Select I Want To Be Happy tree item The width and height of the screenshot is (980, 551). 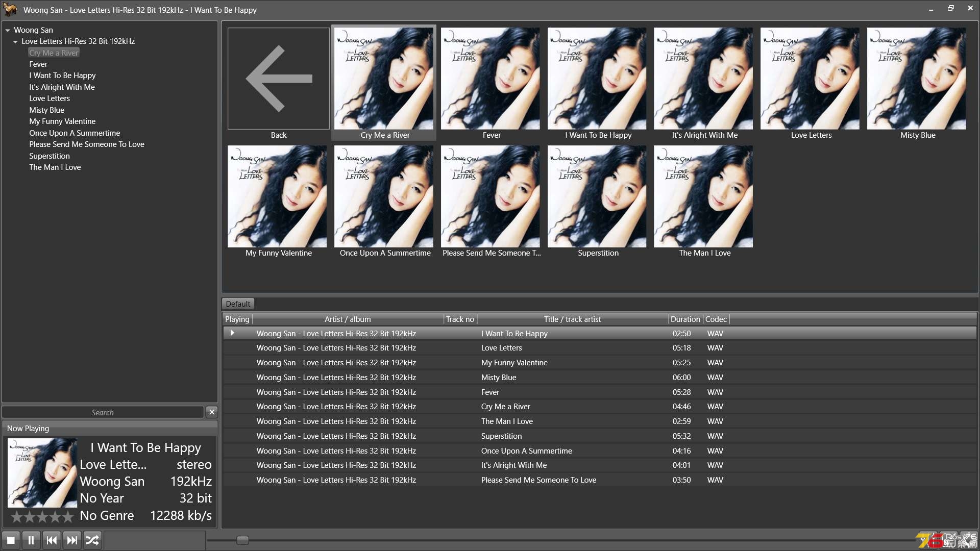[62, 76]
